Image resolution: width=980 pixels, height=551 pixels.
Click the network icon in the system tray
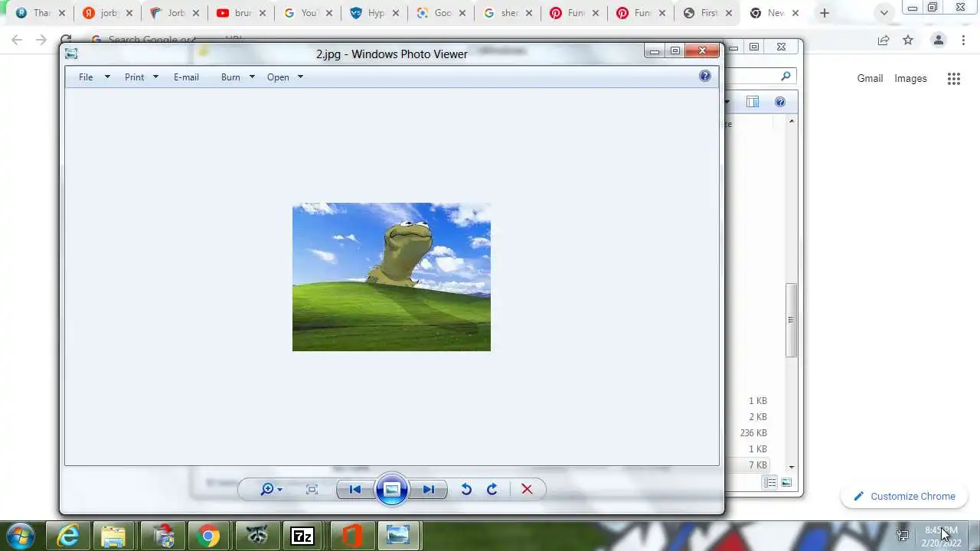[903, 536]
